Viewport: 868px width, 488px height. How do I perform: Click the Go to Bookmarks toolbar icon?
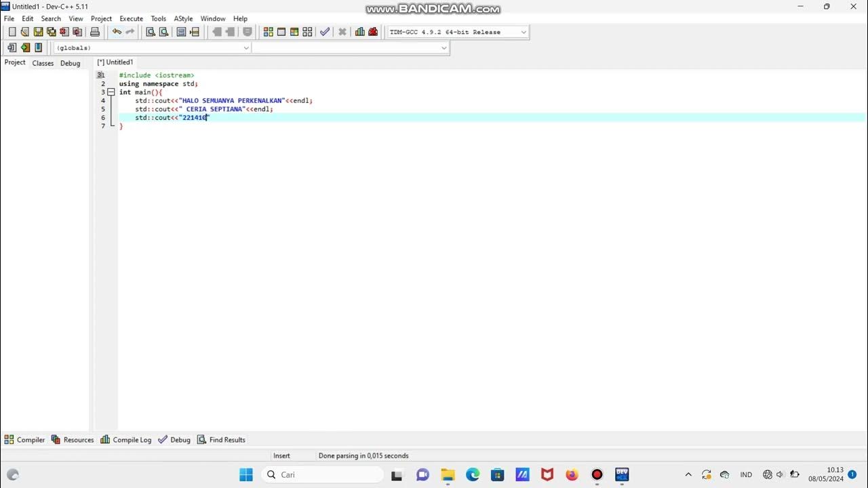point(38,47)
